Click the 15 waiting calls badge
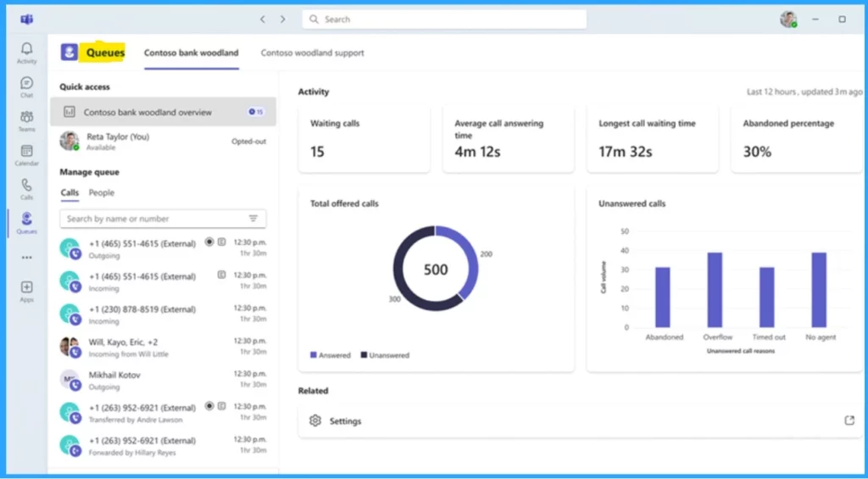 [256, 112]
